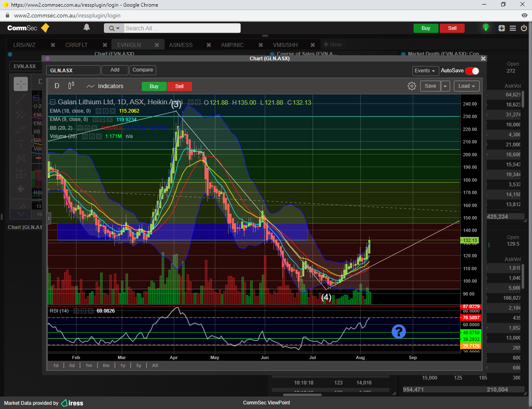Open settings for EMA 9 indicator

pos(103,119)
